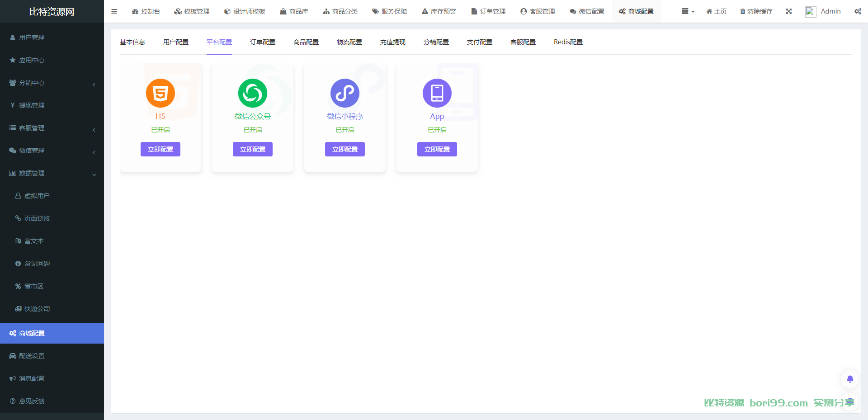Switch to the 基本信息 tab

pyautogui.click(x=132, y=42)
